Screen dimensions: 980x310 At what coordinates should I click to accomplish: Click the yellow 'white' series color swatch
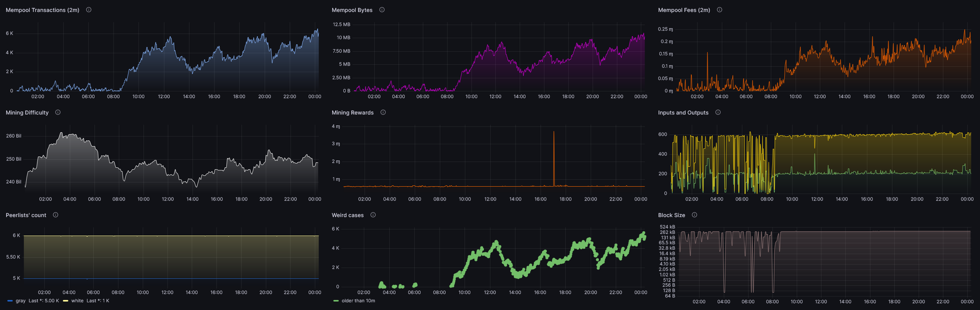tap(66, 301)
